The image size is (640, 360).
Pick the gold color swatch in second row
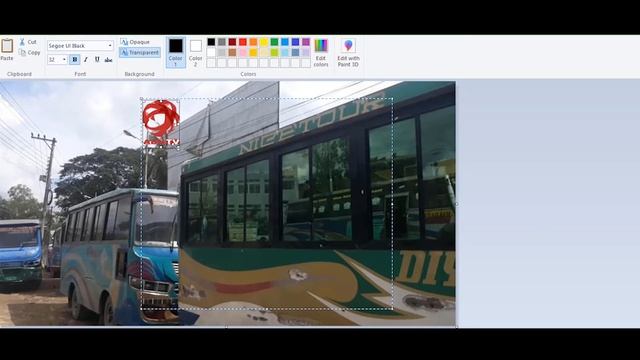tap(253, 52)
